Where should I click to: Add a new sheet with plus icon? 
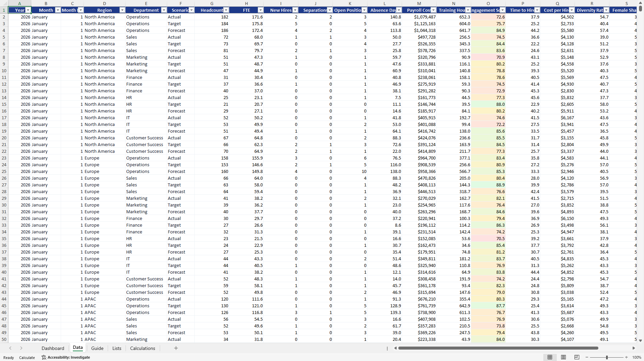point(176,348)
